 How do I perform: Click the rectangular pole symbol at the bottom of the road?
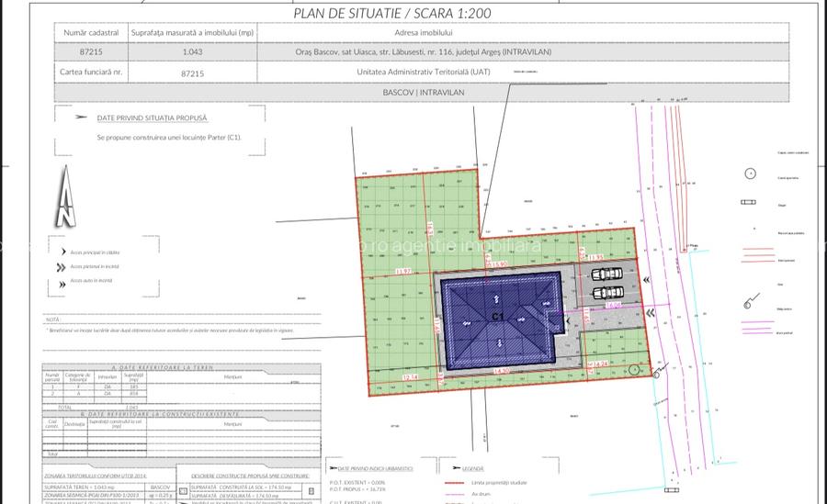pos(672,489)
